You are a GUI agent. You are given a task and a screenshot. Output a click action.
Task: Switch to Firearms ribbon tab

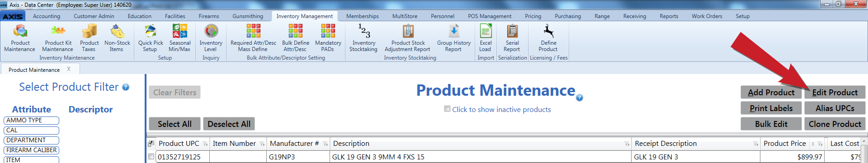(209, 16)
